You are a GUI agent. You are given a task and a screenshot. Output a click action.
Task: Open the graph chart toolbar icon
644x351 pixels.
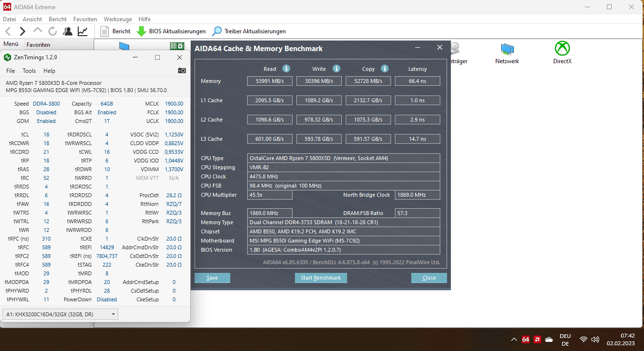coord(83,31)
